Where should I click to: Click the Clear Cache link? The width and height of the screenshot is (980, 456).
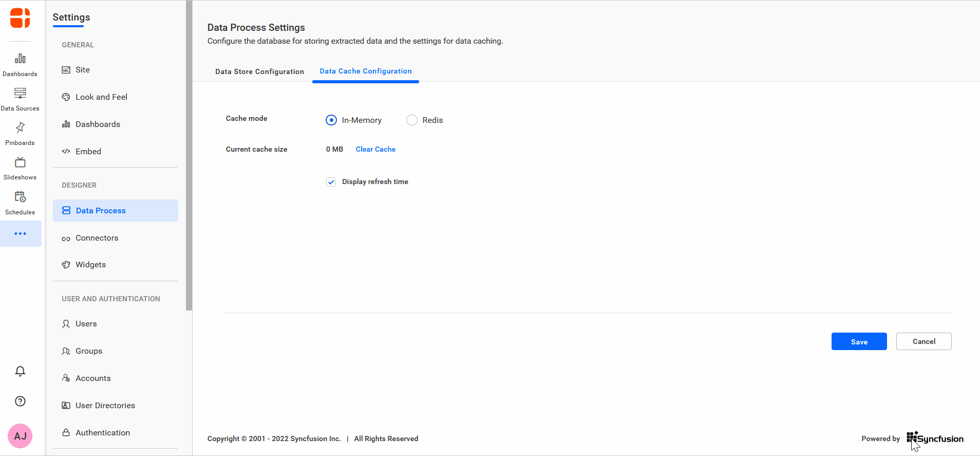375,149
